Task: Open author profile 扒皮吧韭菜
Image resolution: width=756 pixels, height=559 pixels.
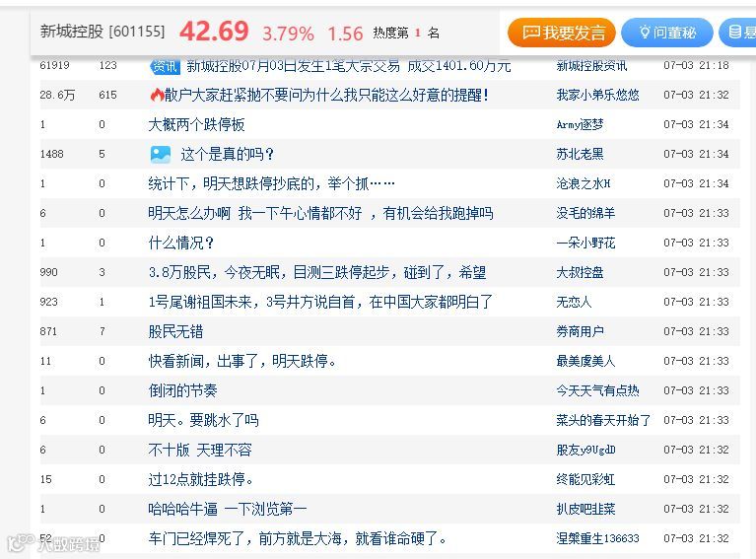Action: tap(585, 509)
